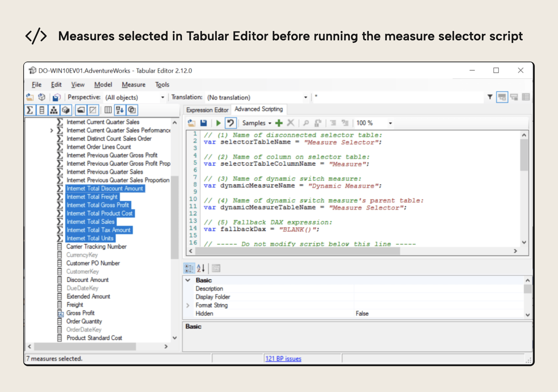
Task: Toggle the show hierarchies filter button
Action: point(54,110)
